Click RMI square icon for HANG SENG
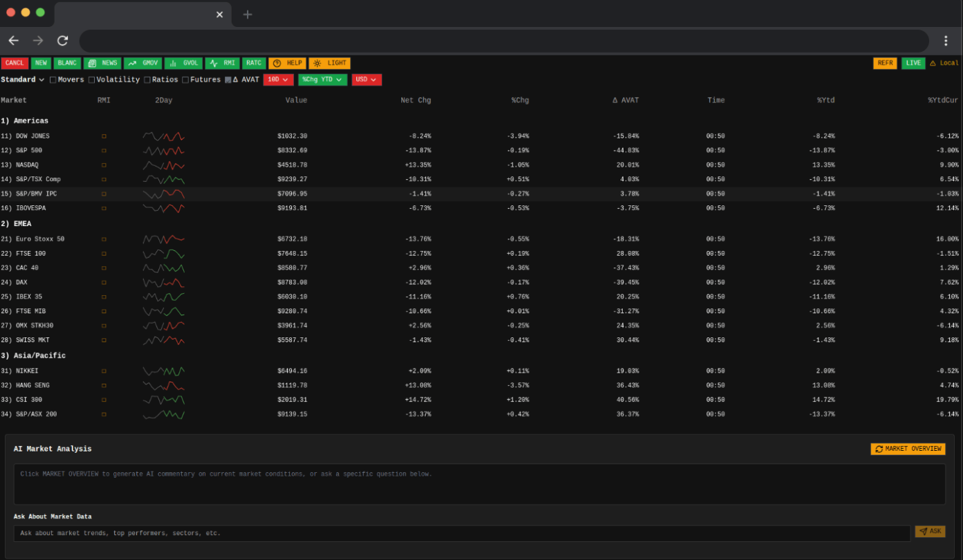963x560 pixels. coord(104,386)
